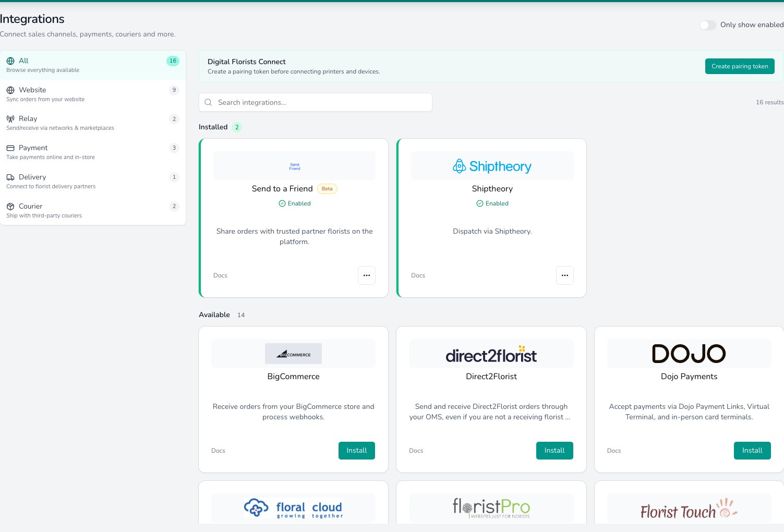Open the more options menu for Send to a Friend
Screen dimensions: 784x532
pos(367,275)
